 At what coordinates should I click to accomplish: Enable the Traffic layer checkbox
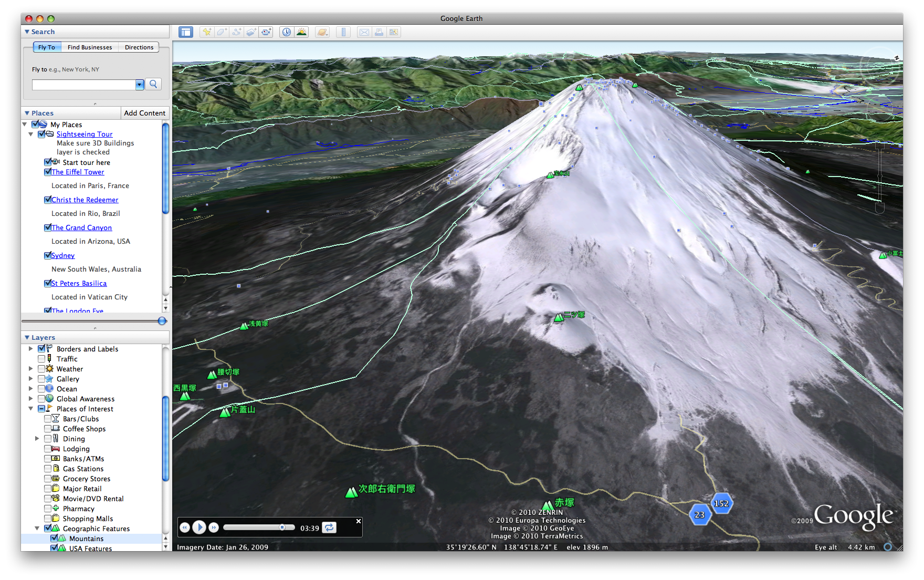(41, 359)
